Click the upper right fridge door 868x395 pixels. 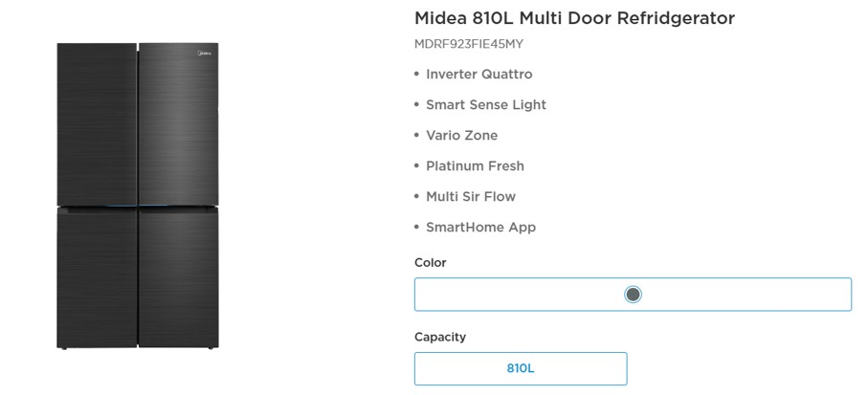(179, 124)
